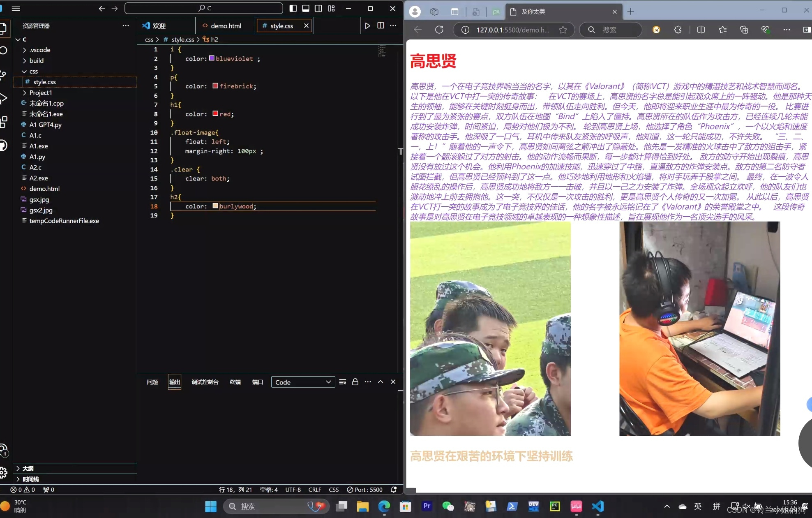Open the VS Code hamburger menu
Viewport: 812px width, 518px height.
(x=16, y=8)
